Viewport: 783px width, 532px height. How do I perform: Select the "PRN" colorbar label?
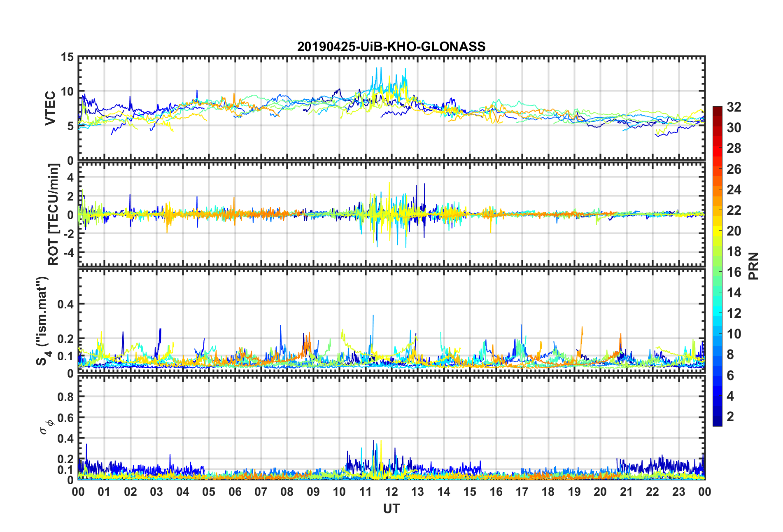(753, 266)
